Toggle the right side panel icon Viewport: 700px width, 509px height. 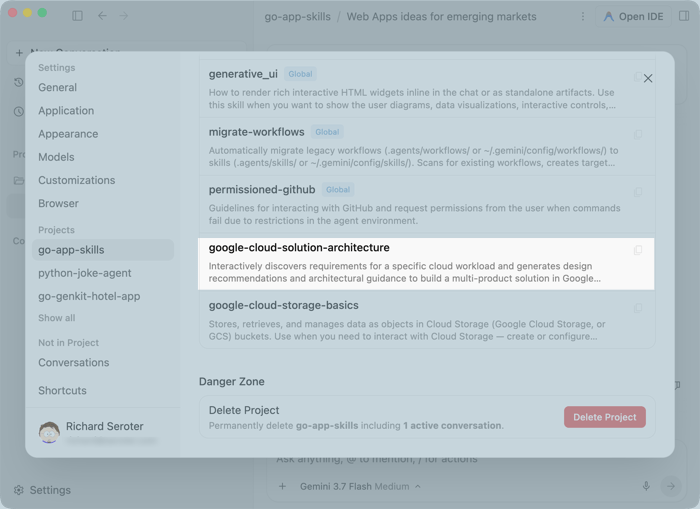coord(684,16)
